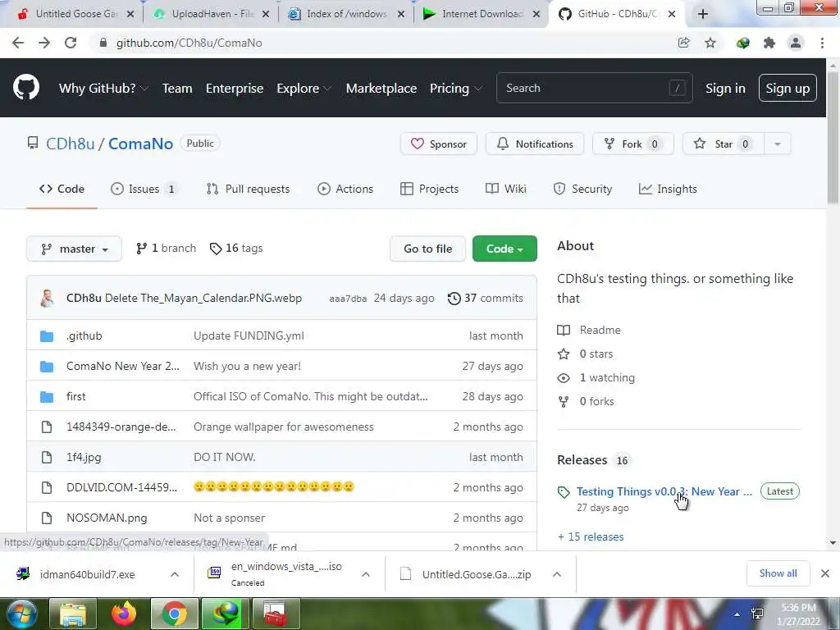Image resolution: width=840 pixels, height=630 pixels.
Task: Open the Security tab
Action: coord(583,189)
